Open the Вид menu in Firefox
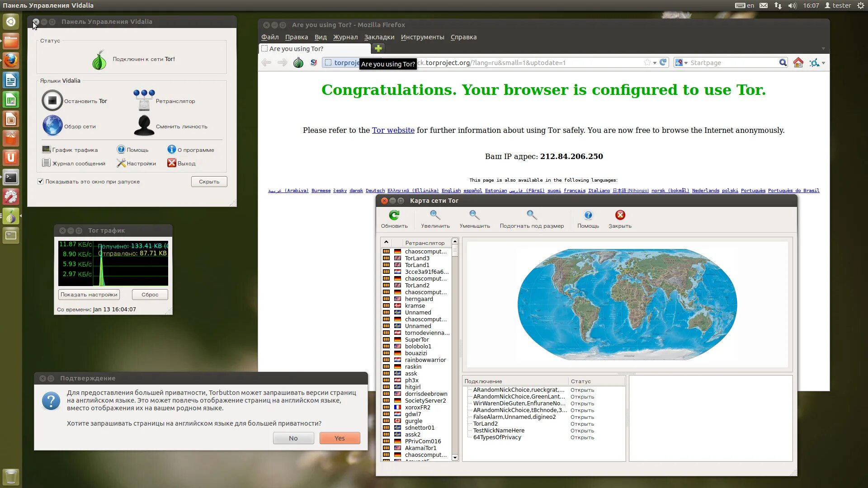 [321, 37]
